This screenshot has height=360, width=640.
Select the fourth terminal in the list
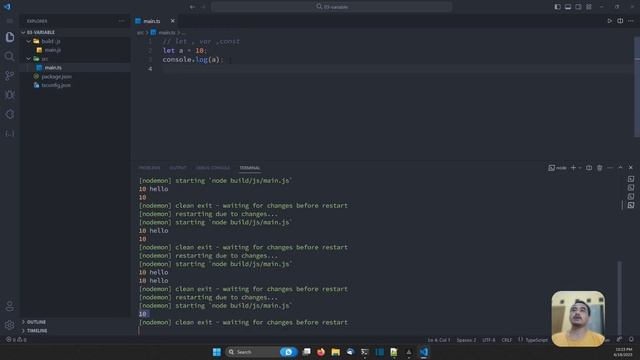(631, 205)
